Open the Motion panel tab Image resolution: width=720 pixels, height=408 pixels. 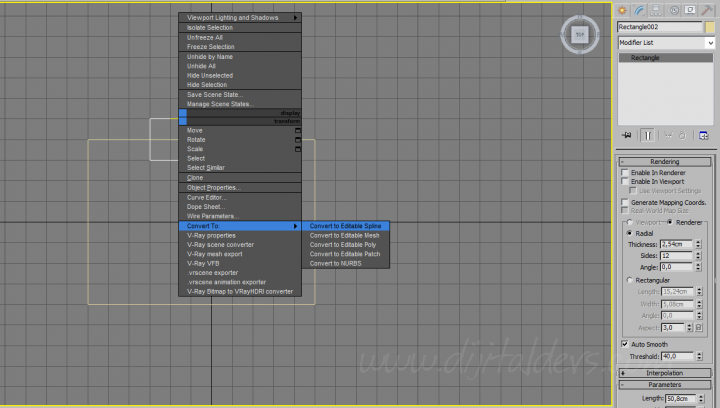click(x=673, y=10)
